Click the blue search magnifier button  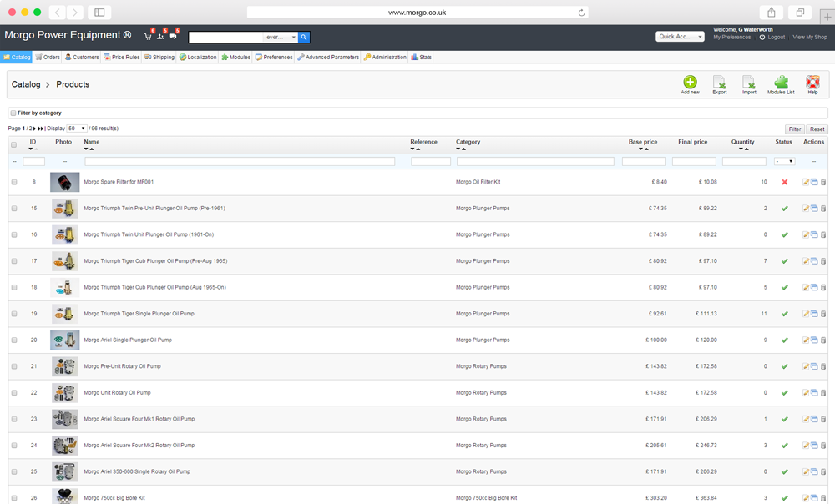(304, 37)
